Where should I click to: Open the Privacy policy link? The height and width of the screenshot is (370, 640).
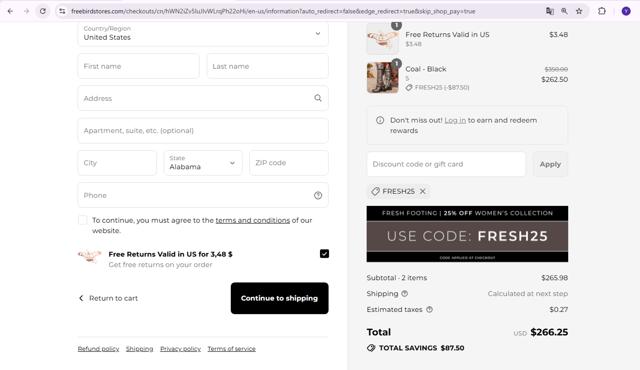click(x=180, y=349)
